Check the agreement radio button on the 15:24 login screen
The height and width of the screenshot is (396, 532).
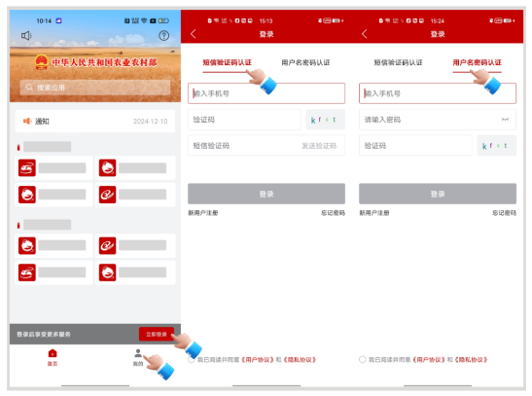363,359
